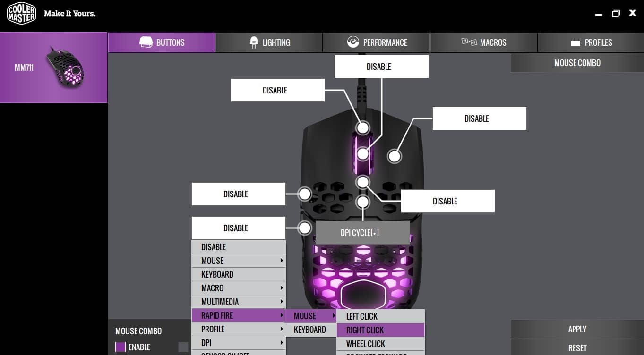
Task: Select the scroll wheel hotspot circle
Action: pos(363,153)
